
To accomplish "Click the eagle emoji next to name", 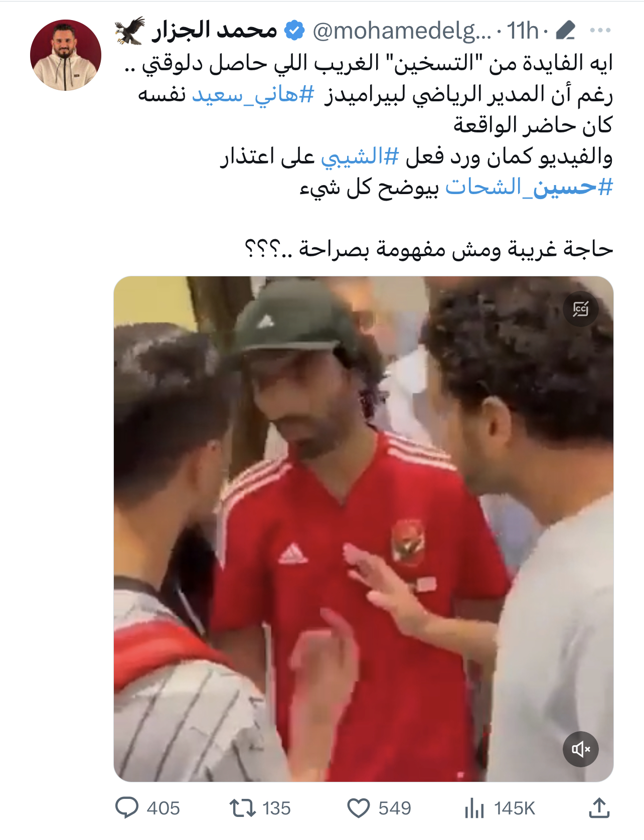I will pyautogui.click(x=130, y=31).
